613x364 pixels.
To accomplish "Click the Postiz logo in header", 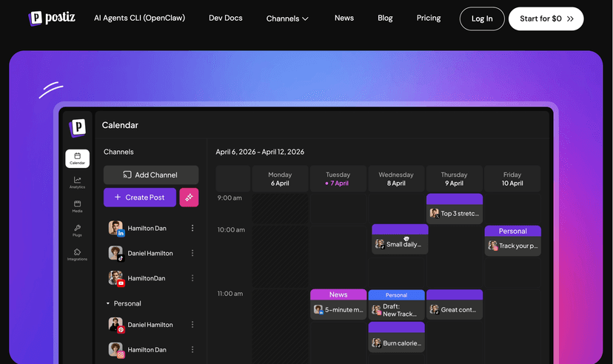I will click(x=52, y=18).
